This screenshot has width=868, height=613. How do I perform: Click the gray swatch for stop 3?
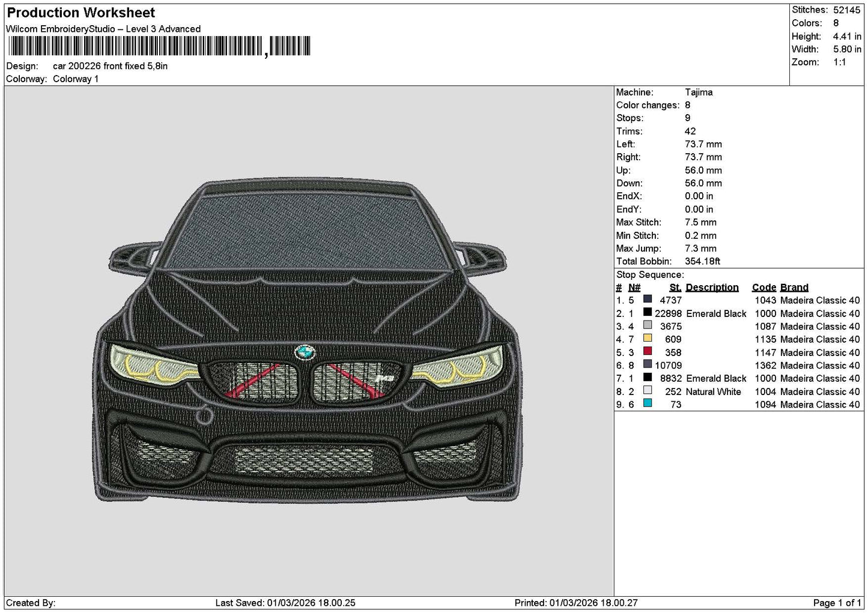coord(648,325)
